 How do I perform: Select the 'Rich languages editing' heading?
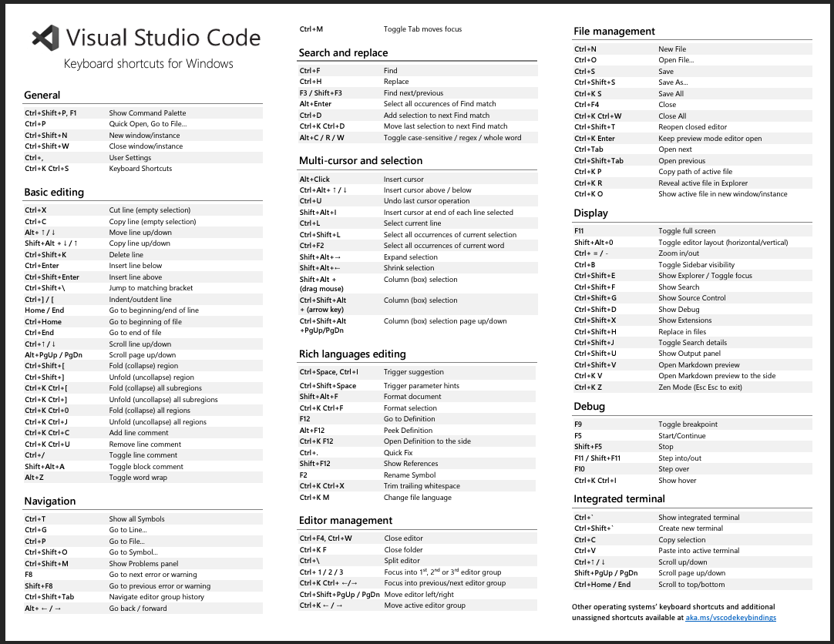point(352,354)
